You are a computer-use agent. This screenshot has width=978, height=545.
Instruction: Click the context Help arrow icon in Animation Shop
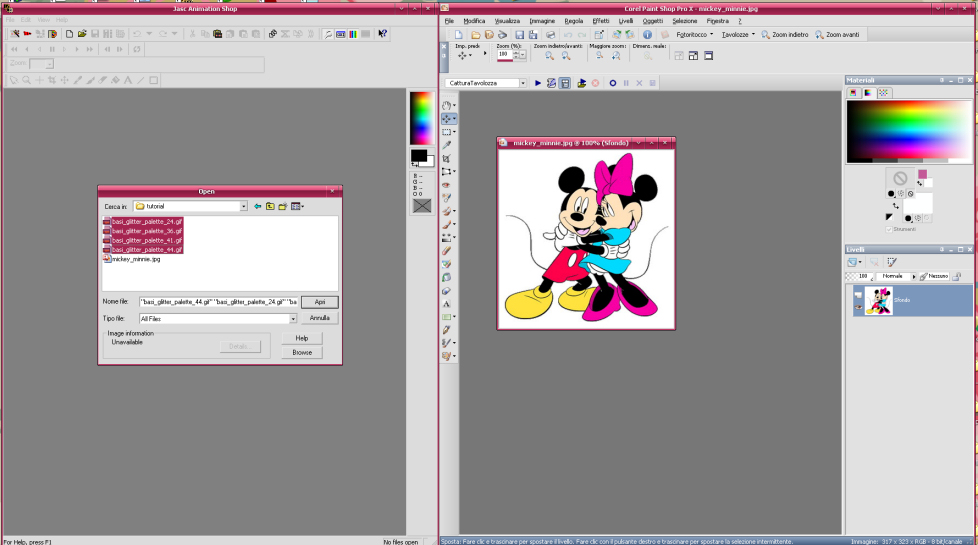coord(382,34)
